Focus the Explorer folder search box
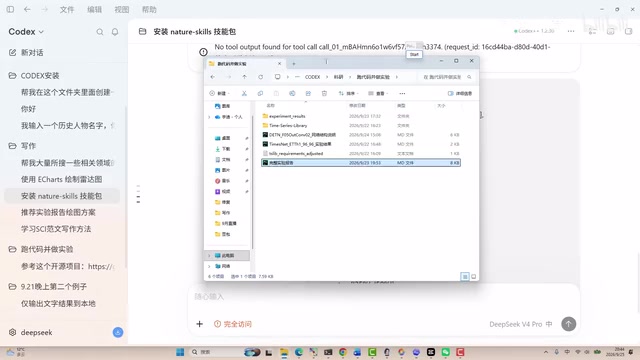Screen dimensions: 640x360 click(446, 77)
